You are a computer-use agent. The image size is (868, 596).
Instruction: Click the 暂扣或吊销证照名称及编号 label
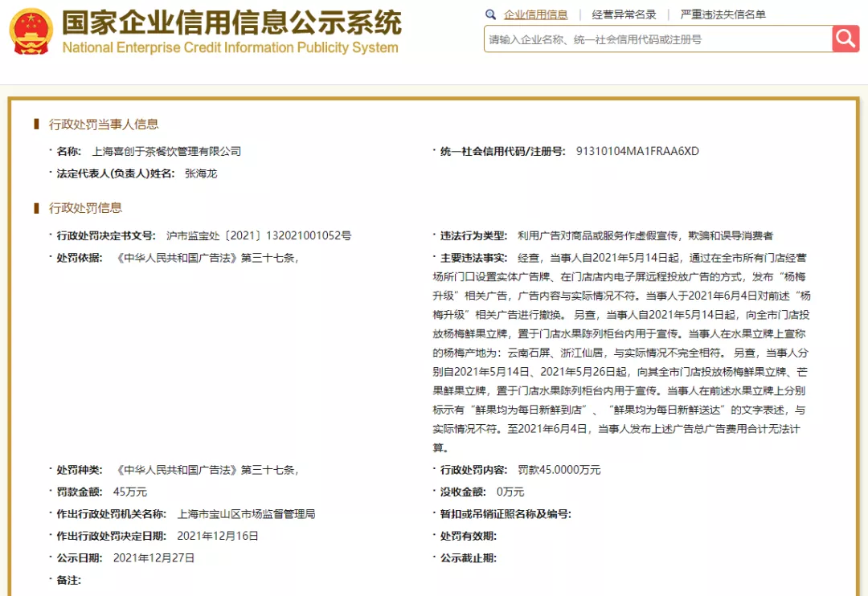506,514
